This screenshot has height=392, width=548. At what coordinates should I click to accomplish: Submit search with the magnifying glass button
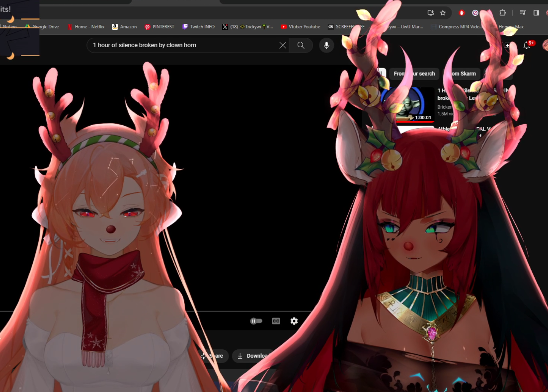[x=301, y=45]
